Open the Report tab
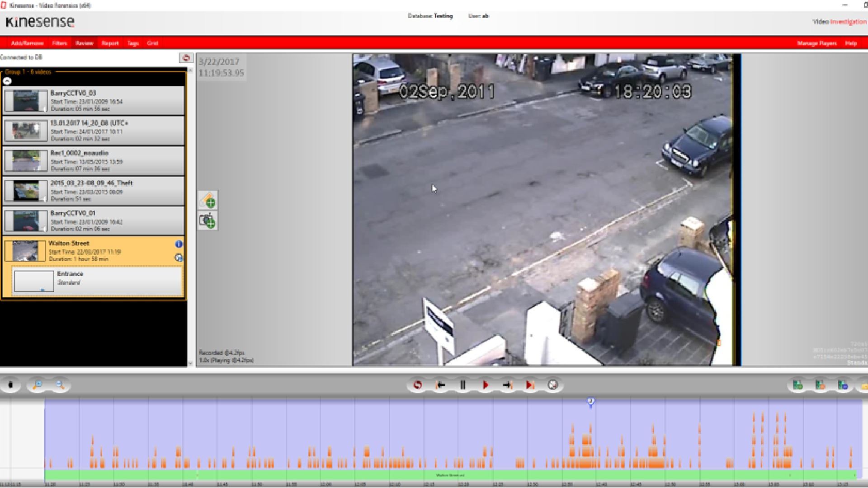Viewport: 868px width, 488px height. coord(110,43)
